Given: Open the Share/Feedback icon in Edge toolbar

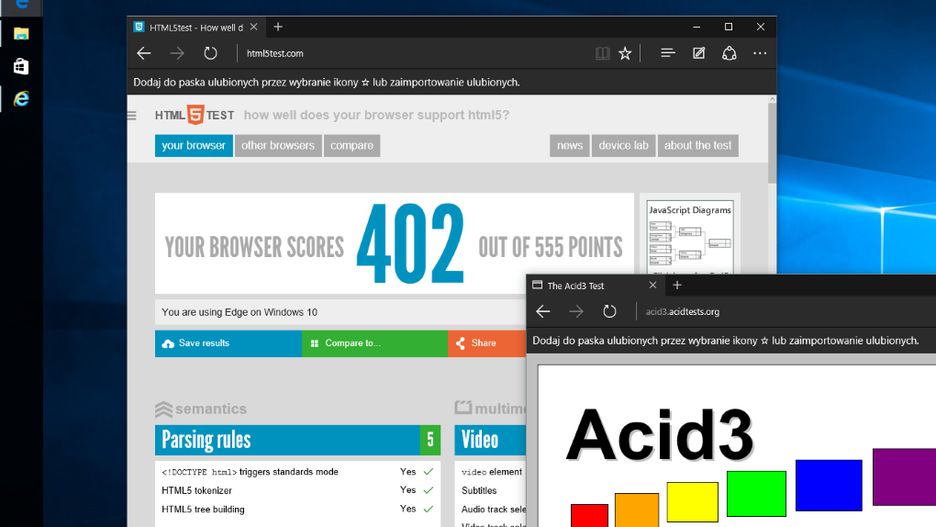Looking at the screenshot, I should [729, 53].
